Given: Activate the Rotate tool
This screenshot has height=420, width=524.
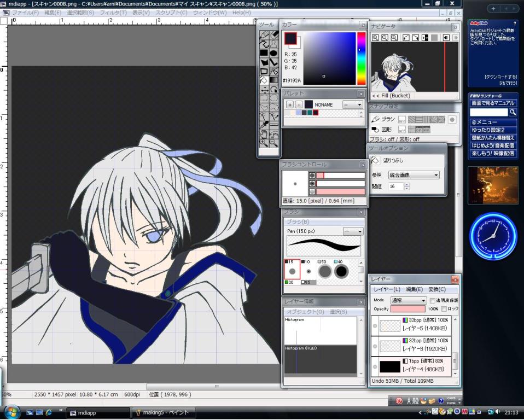Looking at the screenshot, I should click(274, 90).
